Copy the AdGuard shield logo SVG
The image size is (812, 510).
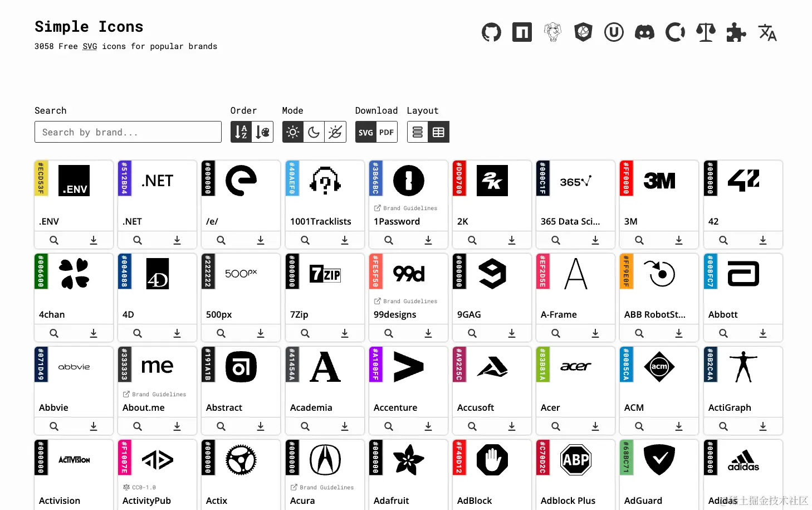tap(659, 460)
